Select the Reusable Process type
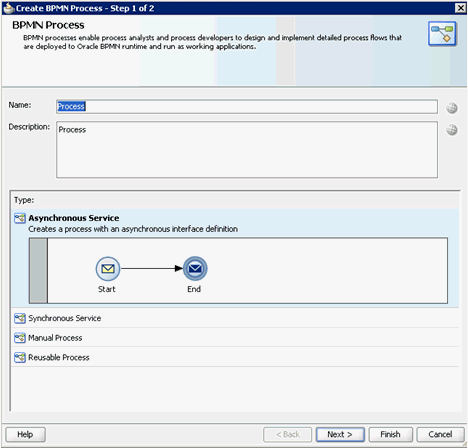468x448 pixels. pyautogui.click(x=235, y=357)
